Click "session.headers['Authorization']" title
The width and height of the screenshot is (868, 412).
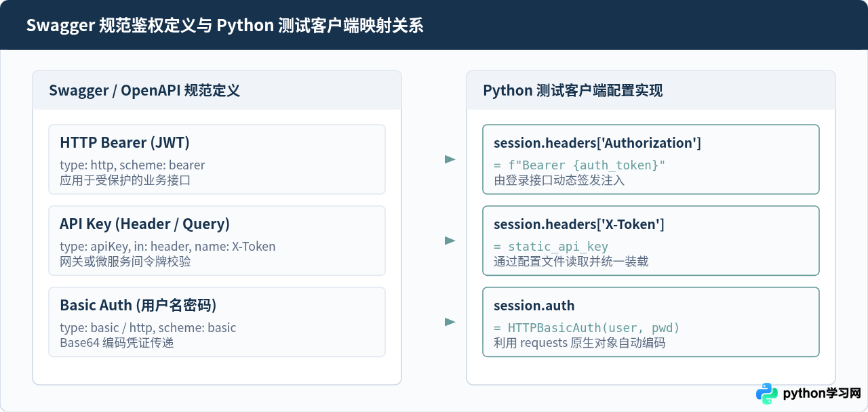tap(597, 143)
